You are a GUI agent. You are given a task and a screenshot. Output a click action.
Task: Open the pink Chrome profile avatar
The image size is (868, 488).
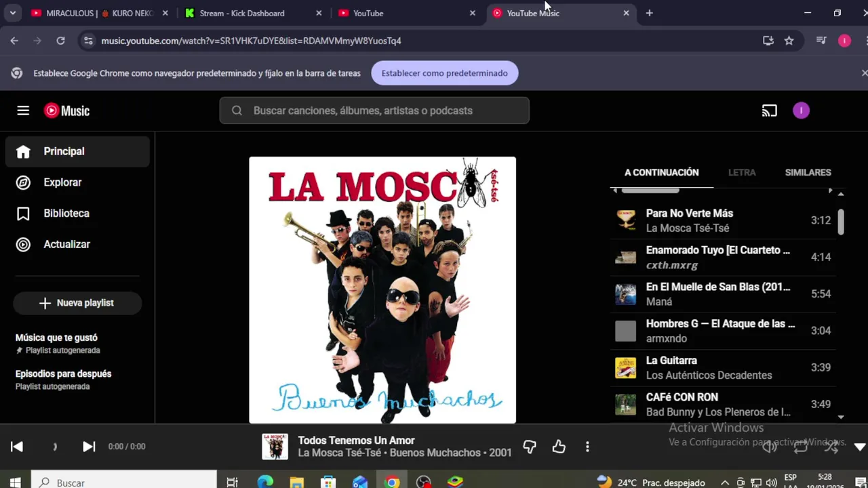point(844,41)
